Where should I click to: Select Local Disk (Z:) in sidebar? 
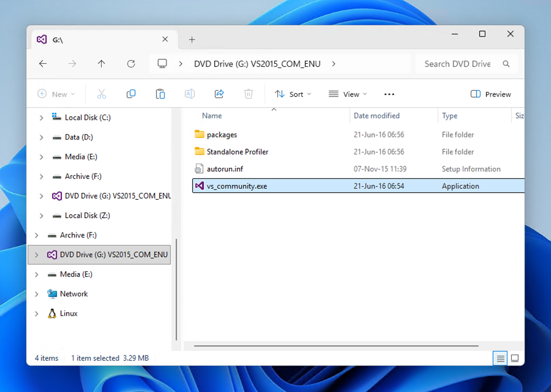coord(87,215)
